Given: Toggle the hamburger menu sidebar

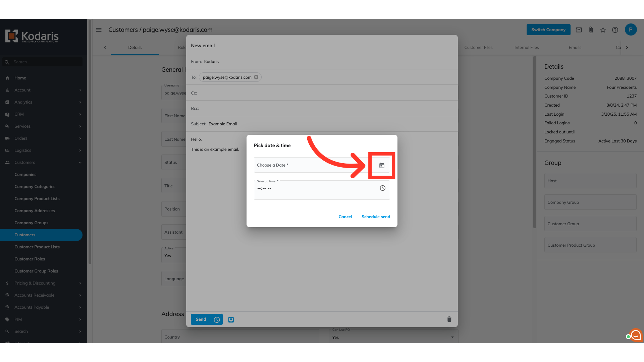Looking at the screenshot, I should [99, 30].
